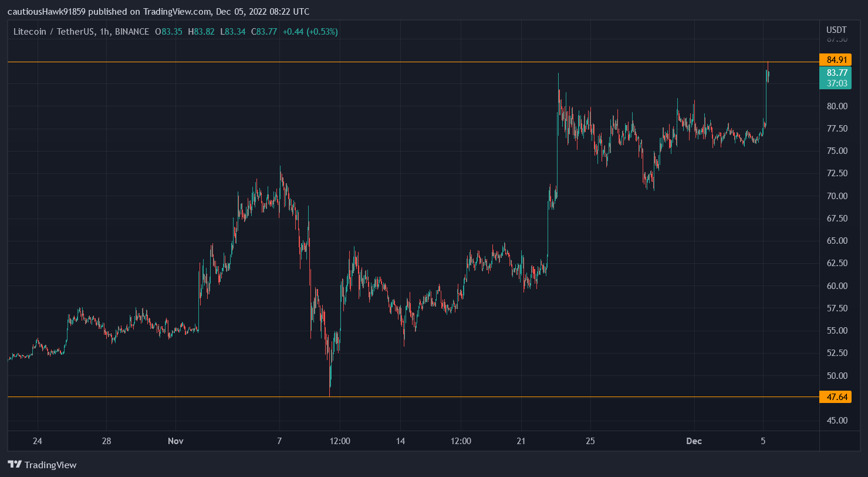Click the 60.00 mark on price axis
868x477 pixels.
[x=836, y=286]
